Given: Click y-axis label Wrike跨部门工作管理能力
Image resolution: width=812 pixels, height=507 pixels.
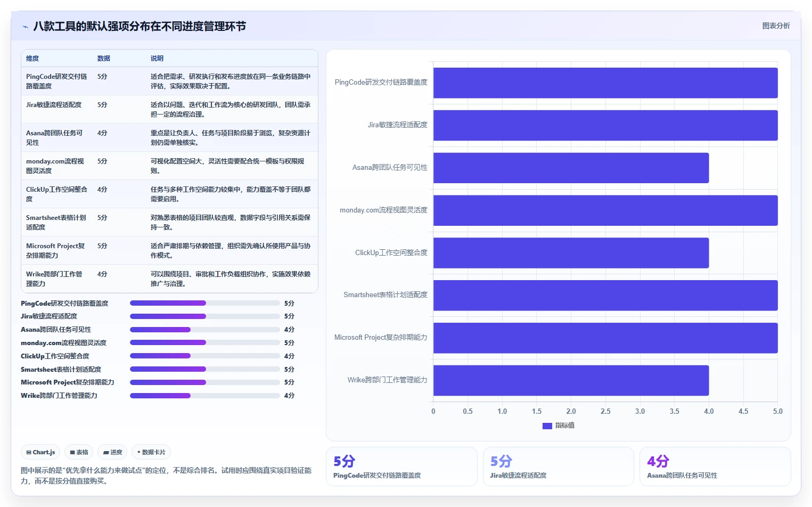Looking at the screenshot, I should 387,380.
